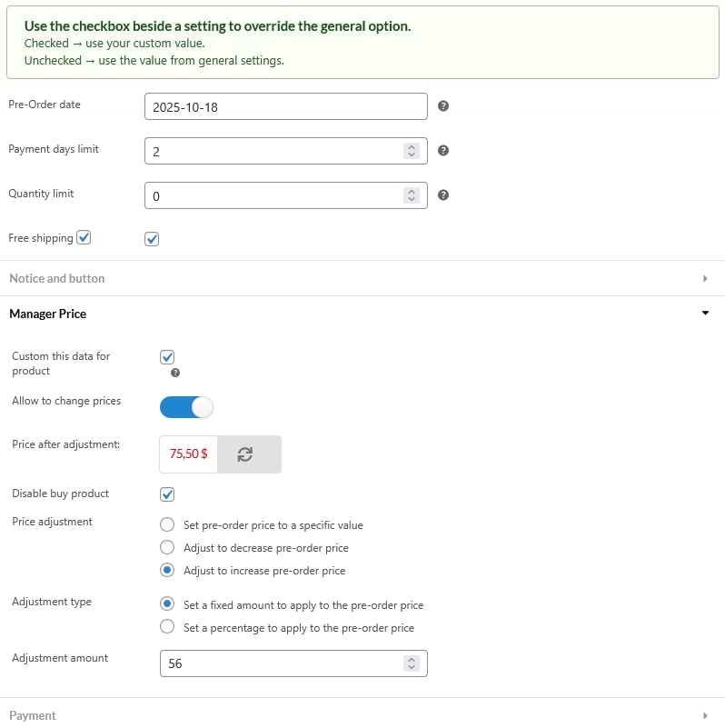This screenshot has height=728, width=725.
Task: Click help icon under Custom this data checkbox
Action: click(175, 373)
